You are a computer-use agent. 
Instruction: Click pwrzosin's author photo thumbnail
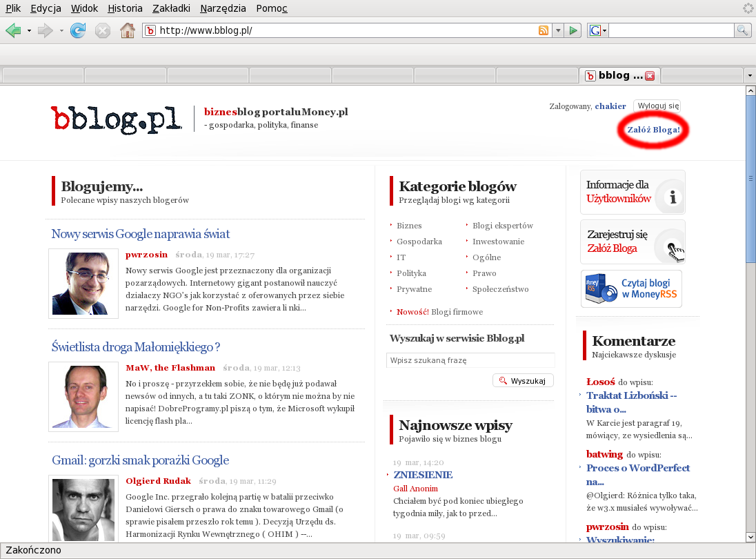pyautogui.click(x=83, y=284)
